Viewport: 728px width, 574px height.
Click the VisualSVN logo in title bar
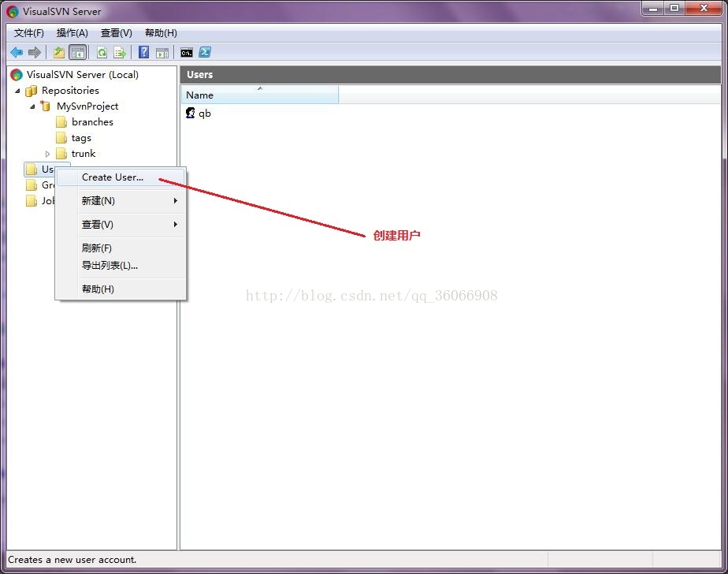point(13,12)
